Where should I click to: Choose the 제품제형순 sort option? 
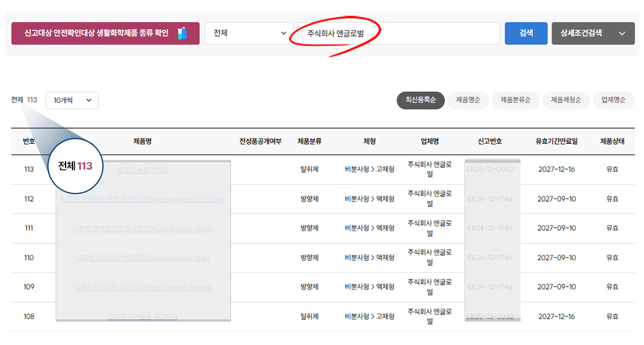tap(566, 100)
